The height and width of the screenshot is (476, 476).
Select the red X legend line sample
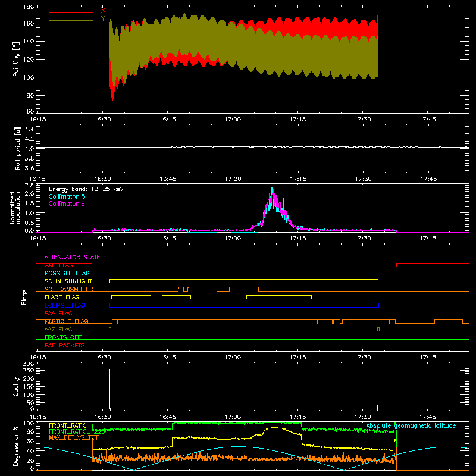tap(71, 12)
